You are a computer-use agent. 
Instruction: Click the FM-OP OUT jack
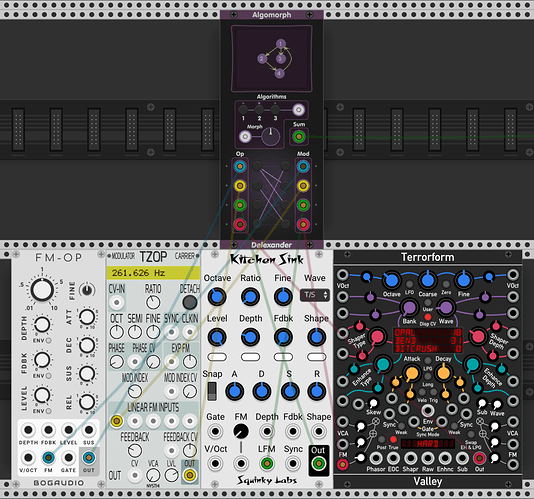click(x=89, y=457)
